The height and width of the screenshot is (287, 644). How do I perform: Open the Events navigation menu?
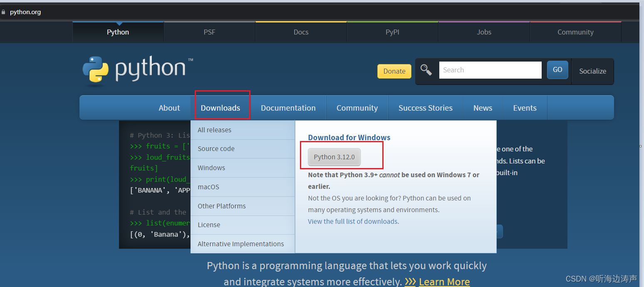[525, 108]
